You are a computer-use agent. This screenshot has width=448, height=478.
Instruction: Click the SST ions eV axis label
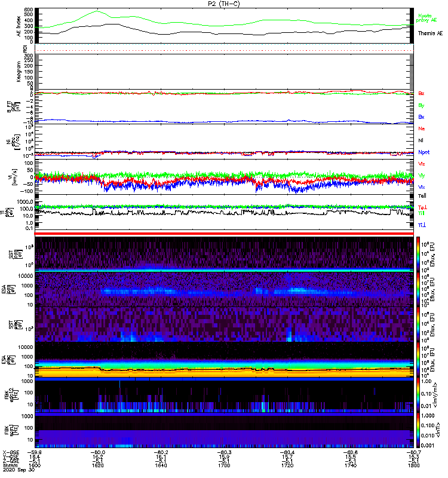16,254
